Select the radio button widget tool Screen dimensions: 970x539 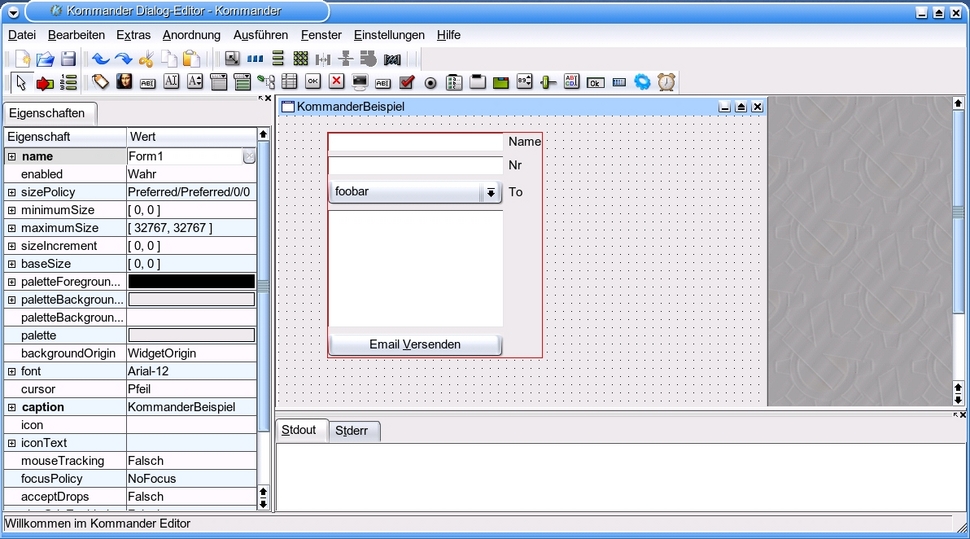click(431, 82)
